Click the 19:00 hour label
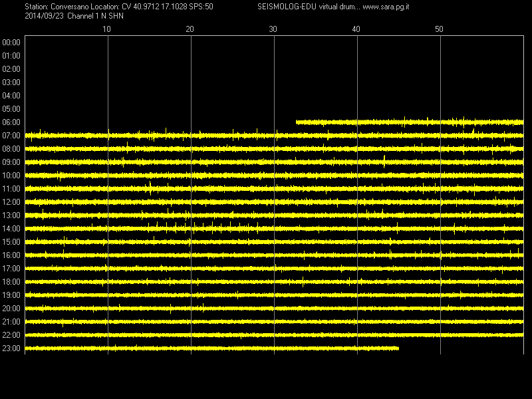This screenshot has width=532, height=399. pos(11,295)
